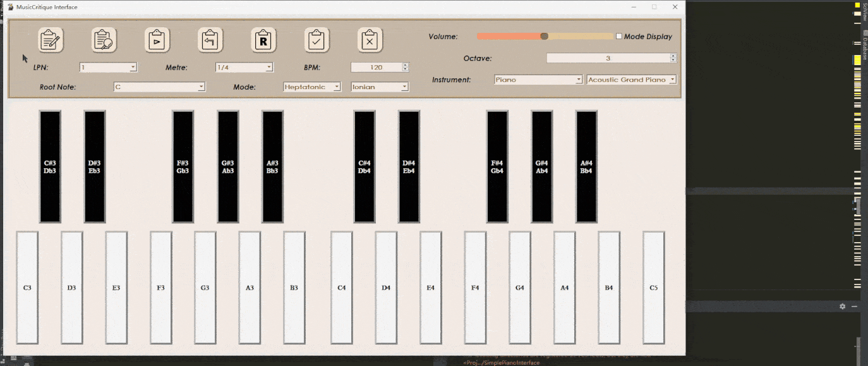Click the Octave value field showing 3

[x=608, y=58]
